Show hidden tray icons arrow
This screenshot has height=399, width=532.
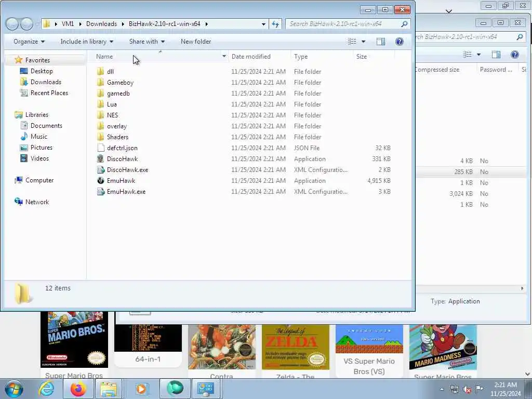pyautogui.click(x=442, y=390)
